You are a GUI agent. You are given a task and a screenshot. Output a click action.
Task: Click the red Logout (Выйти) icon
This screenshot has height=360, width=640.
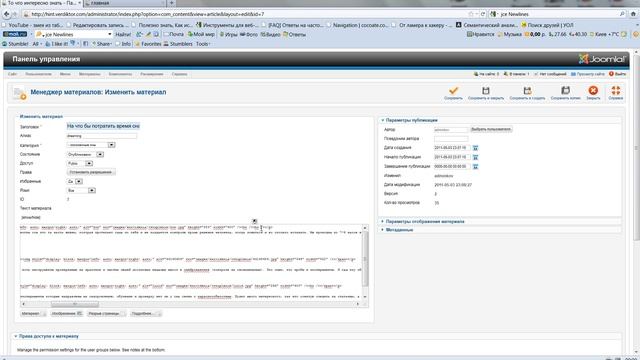[x=611, y=74]
